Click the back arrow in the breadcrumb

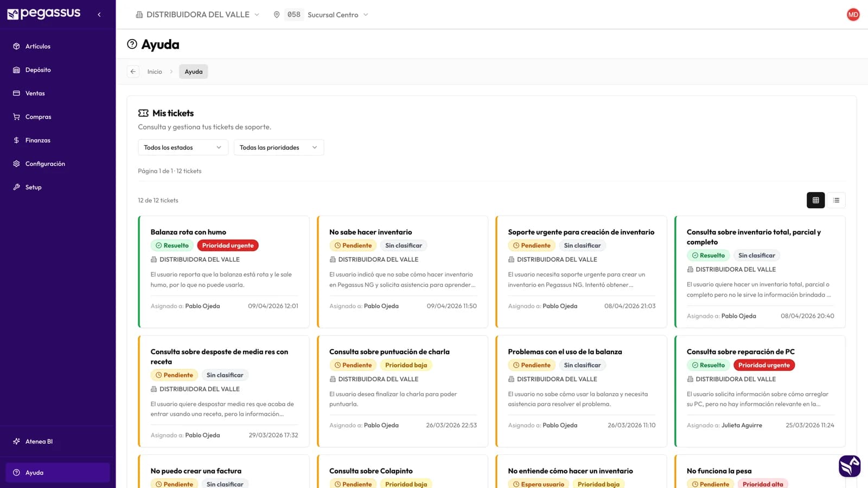[x=133, y=72]
